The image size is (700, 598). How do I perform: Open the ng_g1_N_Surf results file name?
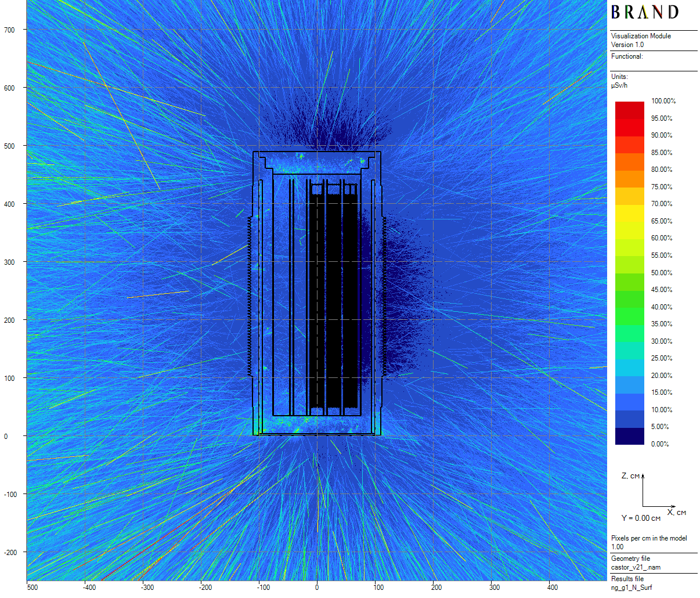(632, 588)
